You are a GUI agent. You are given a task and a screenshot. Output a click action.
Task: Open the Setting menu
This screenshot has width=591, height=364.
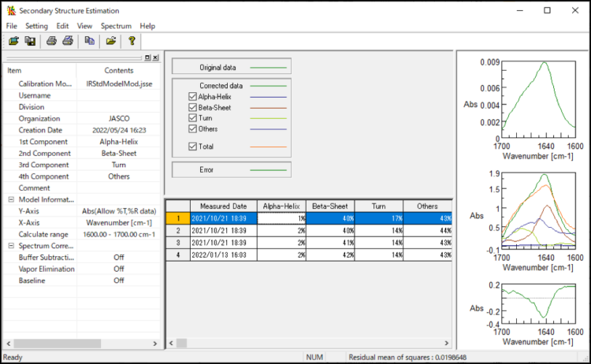tap(36, 26)
